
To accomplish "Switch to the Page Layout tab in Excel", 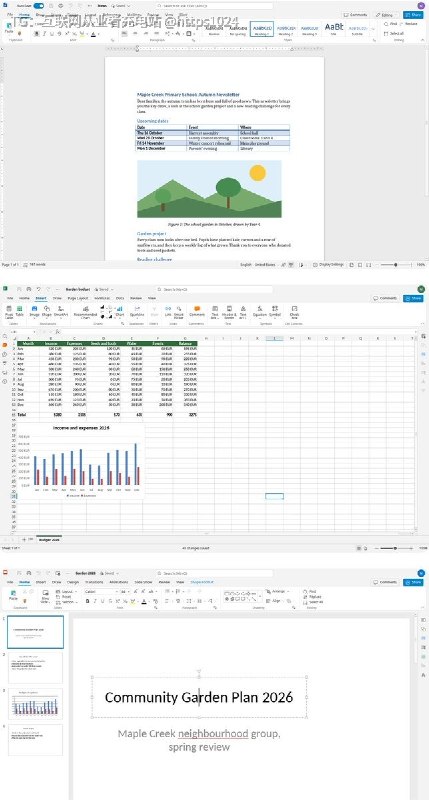I will coord(78,298).
